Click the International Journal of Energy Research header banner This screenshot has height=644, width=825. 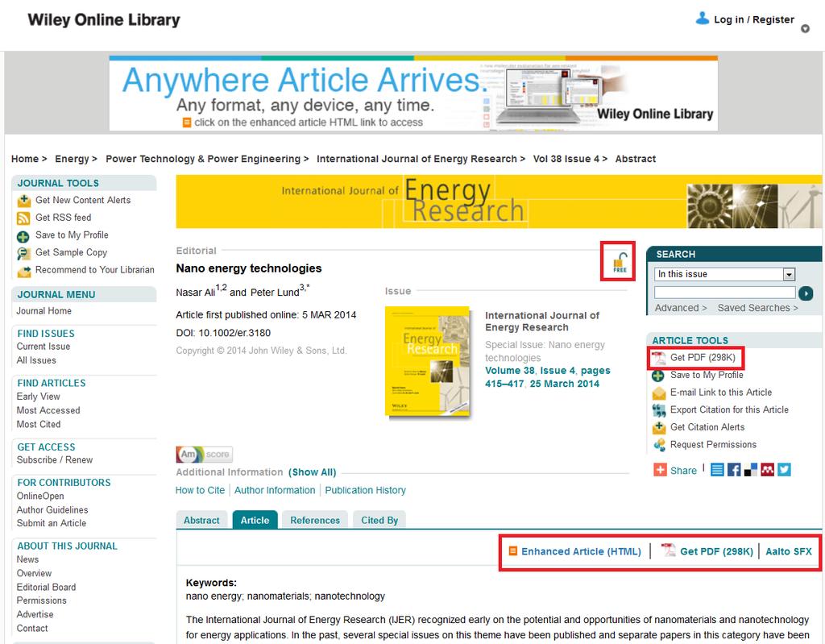click(x=499, y=202)
